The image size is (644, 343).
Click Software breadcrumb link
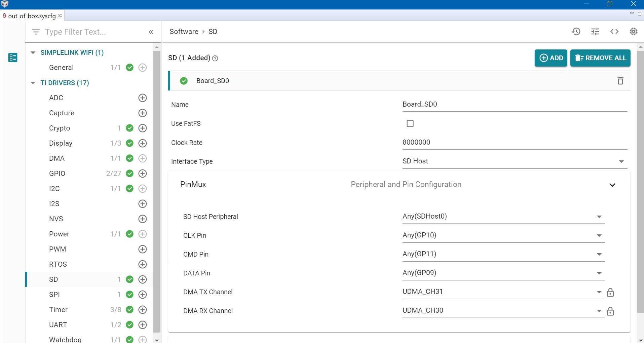184,32
